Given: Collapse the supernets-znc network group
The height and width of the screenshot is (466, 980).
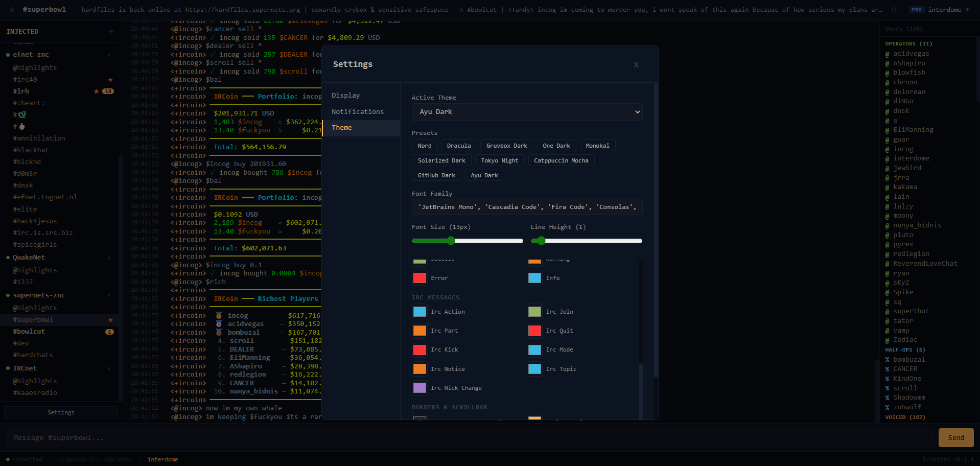Looking at the screenshot, I should [109, 295].
